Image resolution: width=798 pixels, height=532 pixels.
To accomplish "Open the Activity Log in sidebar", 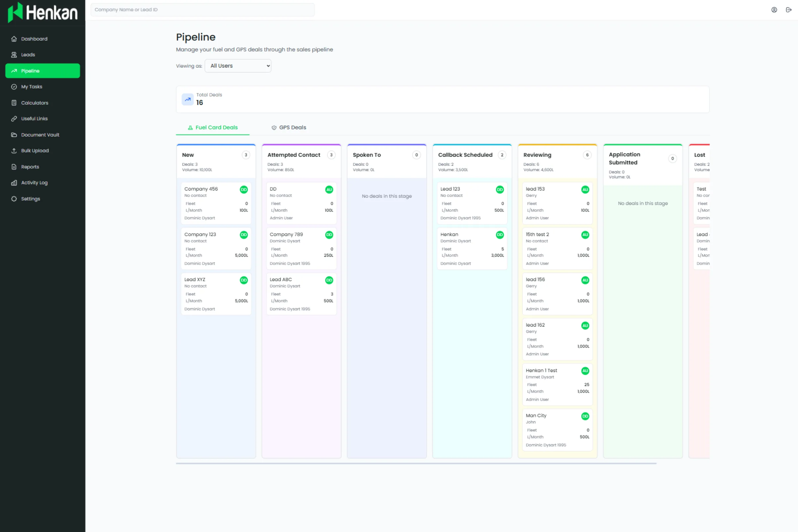I will (x=34, y=183).
